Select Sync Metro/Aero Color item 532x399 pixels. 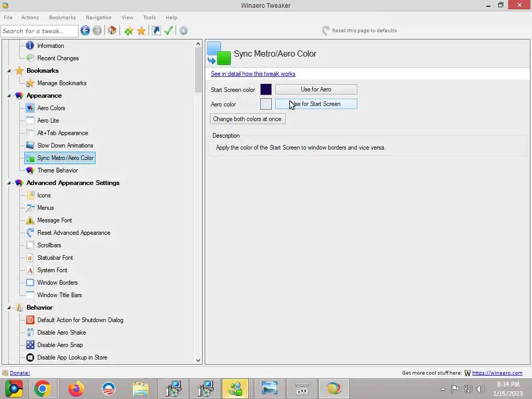(x=60, y=158)
